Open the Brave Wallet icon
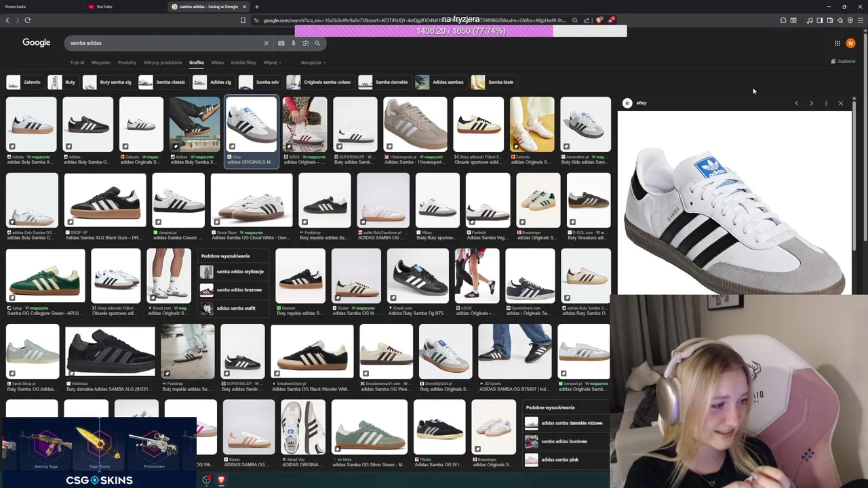This screenshot has height=488, width=868. pyautogui.click(x=829, y=20)
